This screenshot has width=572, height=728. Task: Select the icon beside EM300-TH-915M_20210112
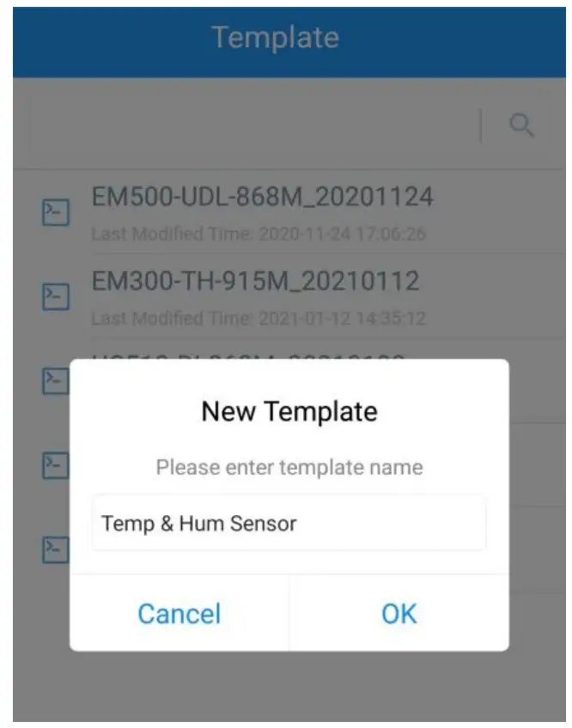(56, 296)
